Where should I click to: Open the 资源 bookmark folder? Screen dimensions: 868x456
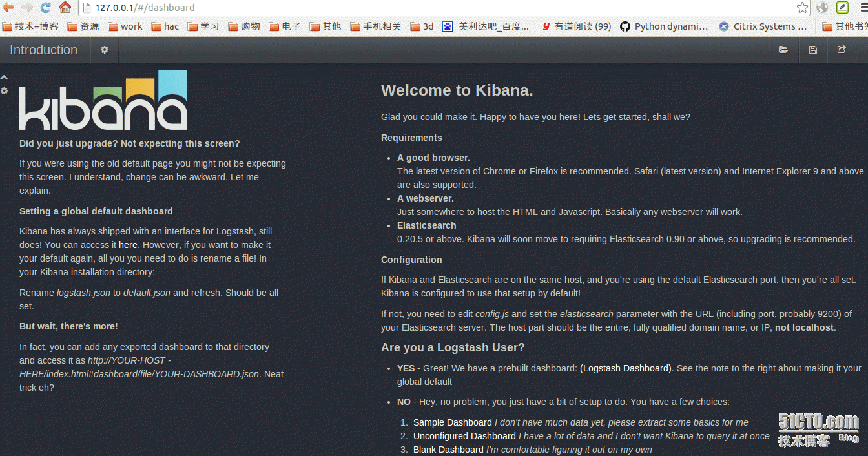[x=84, y=26]
